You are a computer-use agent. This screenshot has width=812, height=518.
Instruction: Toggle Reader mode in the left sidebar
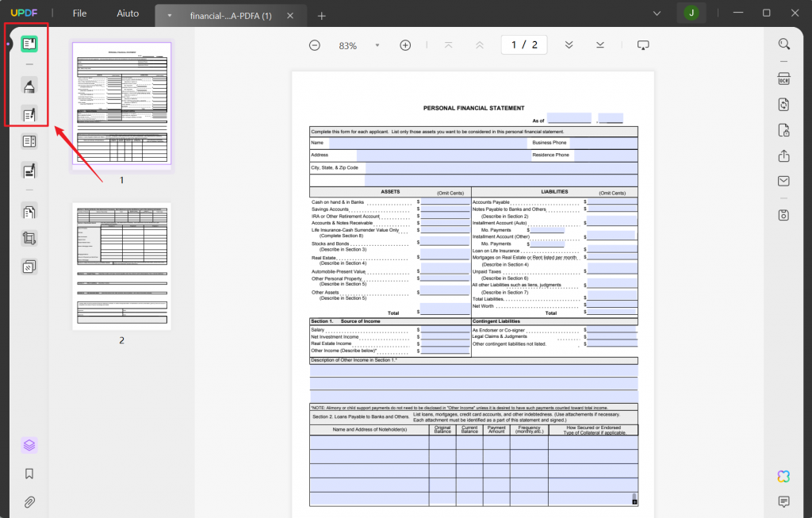(29, 44)
